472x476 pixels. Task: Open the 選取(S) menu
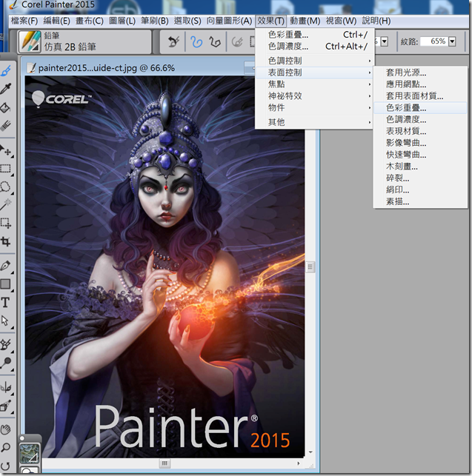click(x=187, y=21)
